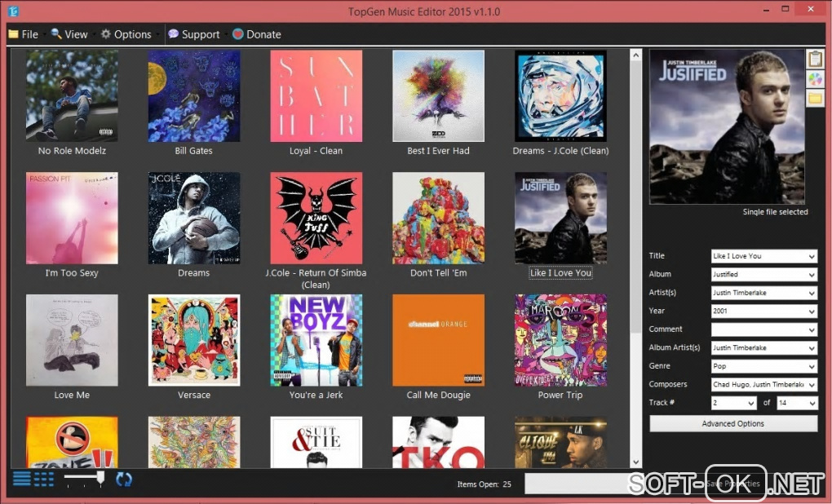Click the clipboard paste icon beside album art
Viewport: 832px width, 504px height.
point(815,59)
